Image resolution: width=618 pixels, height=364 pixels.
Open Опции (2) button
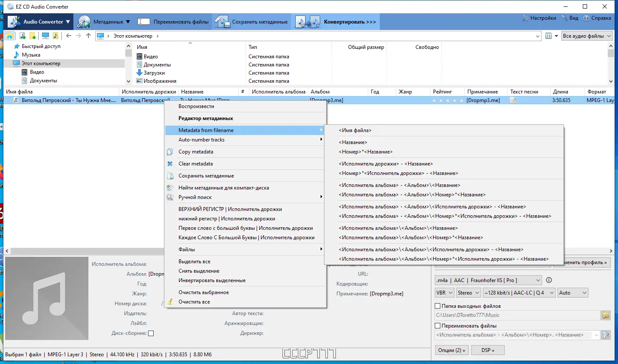(451, 350)
